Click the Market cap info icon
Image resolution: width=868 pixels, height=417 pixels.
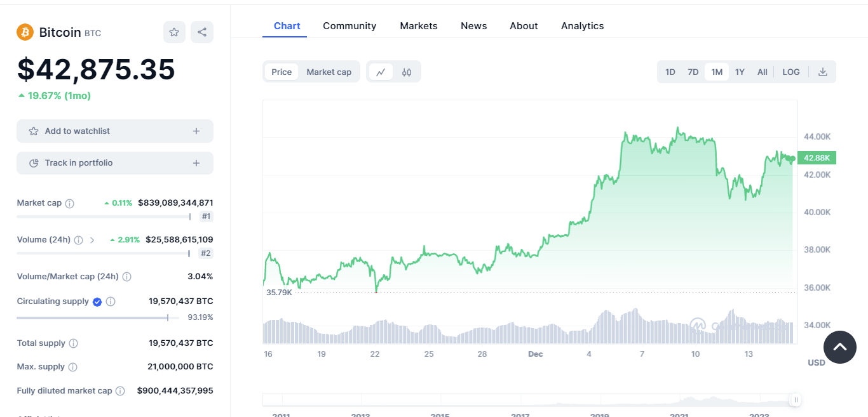coord(70,203)
